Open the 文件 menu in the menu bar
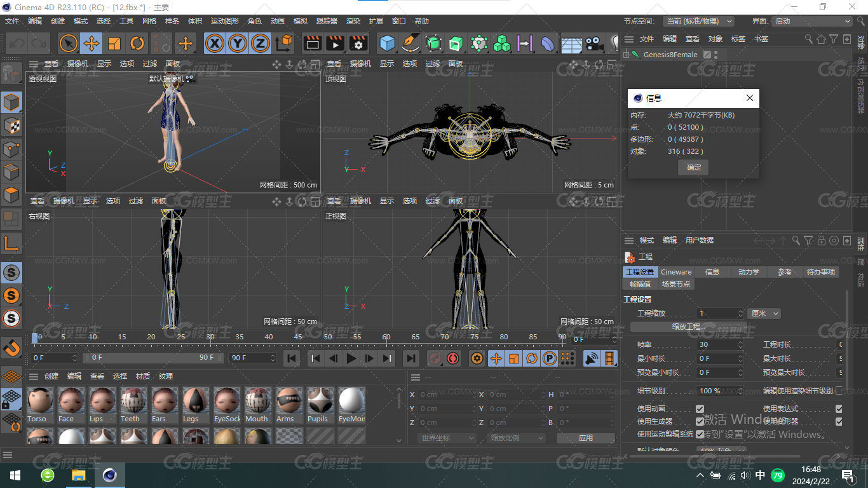Viewport: 868px width, 488px height. point(12,21)
